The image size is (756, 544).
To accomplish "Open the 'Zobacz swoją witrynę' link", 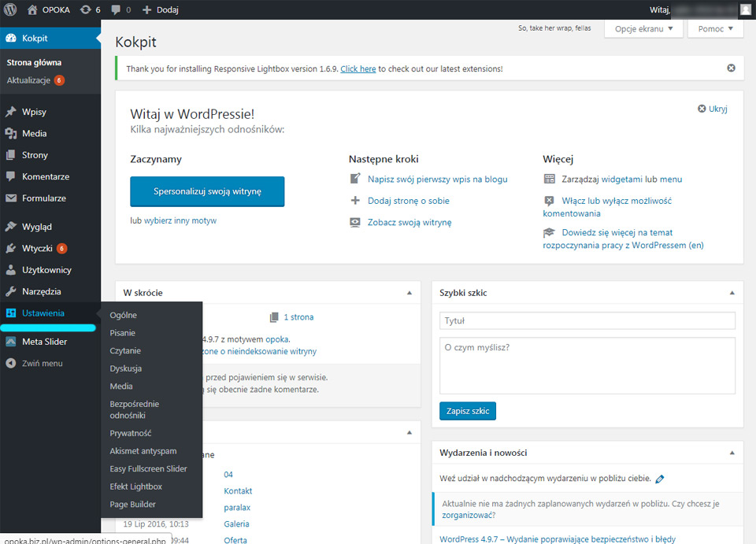I will (x=409, y=223).
